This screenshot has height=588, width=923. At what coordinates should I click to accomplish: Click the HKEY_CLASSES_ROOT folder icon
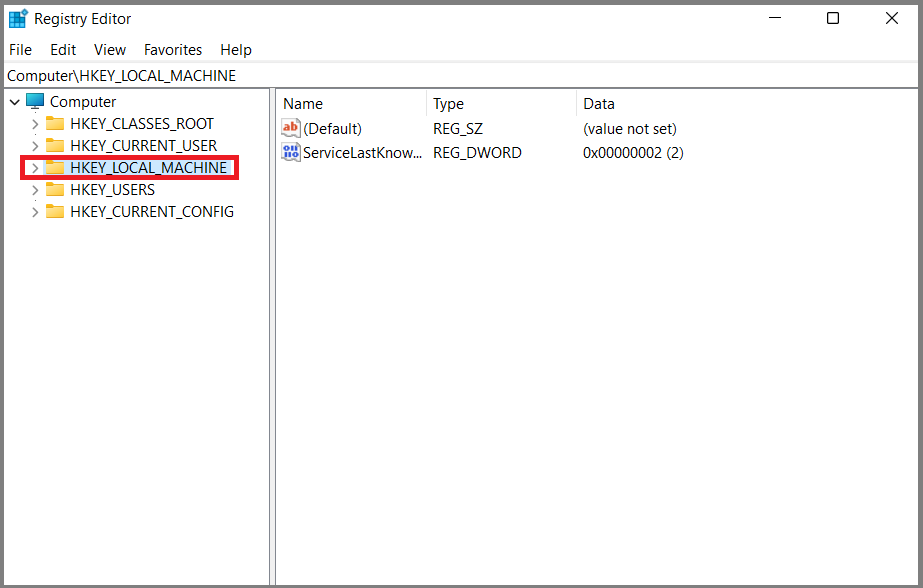55,124
